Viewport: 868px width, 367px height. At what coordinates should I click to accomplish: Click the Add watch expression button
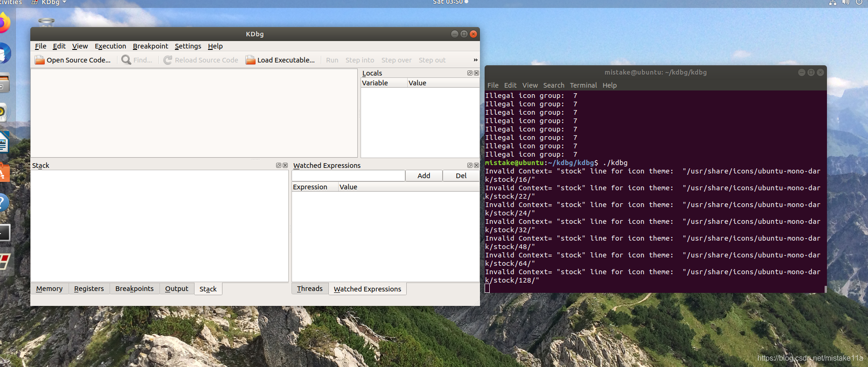[x=424, y=175]
